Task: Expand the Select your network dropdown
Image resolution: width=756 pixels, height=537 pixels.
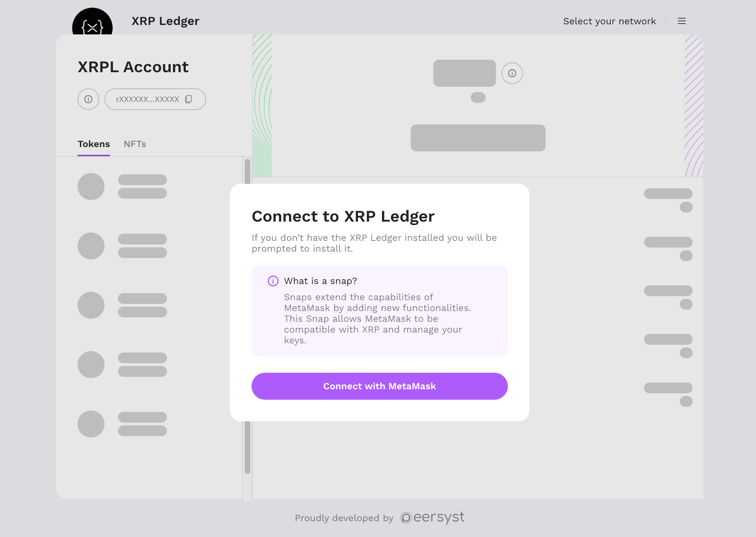Action: (609, 21)
